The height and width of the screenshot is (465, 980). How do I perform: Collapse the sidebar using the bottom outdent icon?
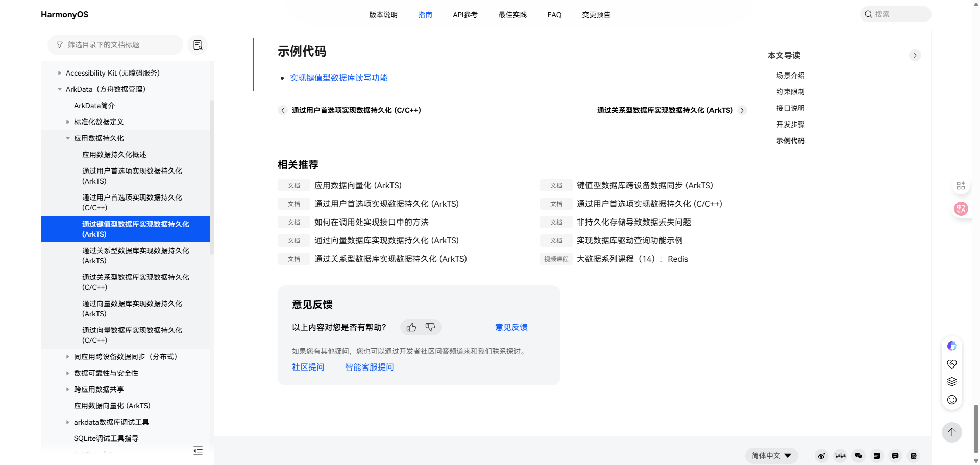tap(198, 451)
